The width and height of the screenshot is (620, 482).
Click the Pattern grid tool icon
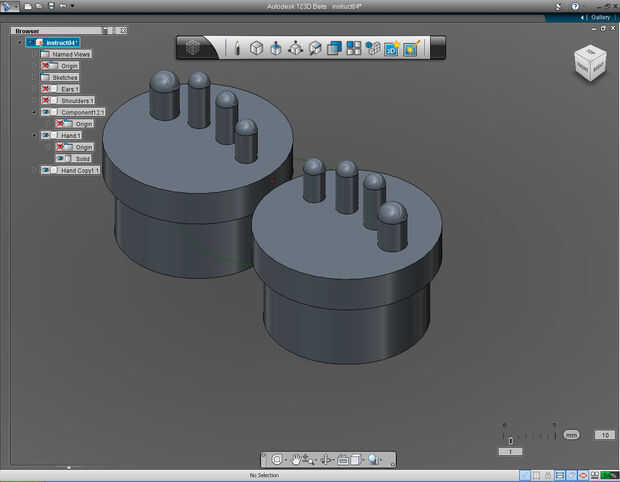353,48
